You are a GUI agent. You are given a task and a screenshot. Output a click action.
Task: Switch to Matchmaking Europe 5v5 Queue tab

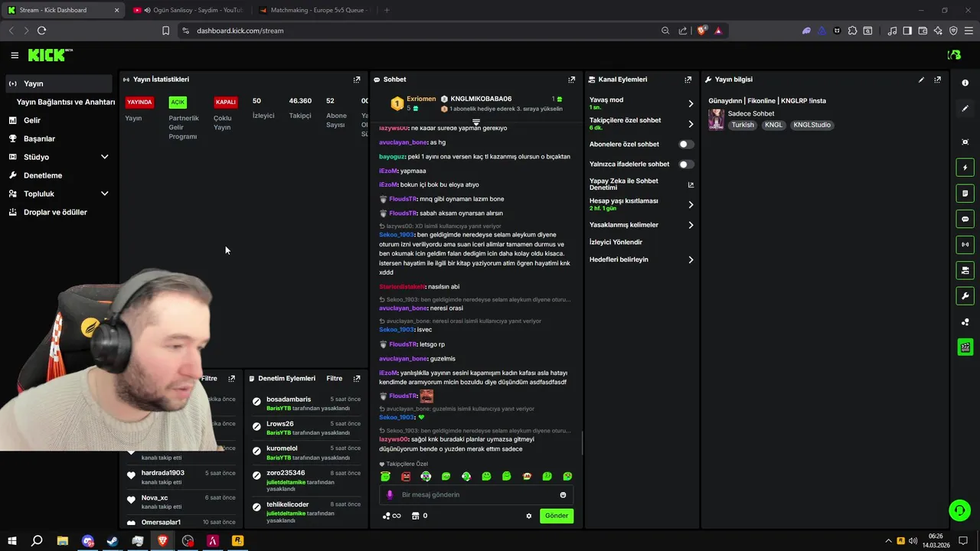(312, 10)
